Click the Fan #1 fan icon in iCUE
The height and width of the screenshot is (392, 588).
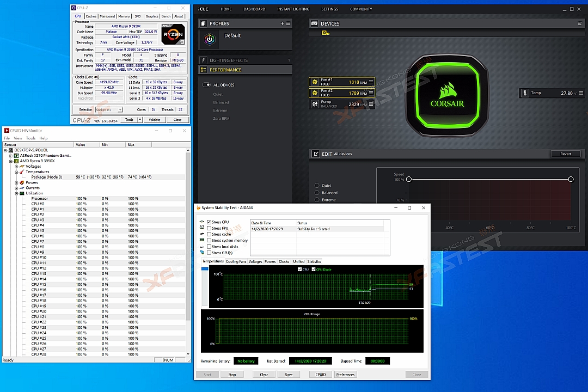315,82
